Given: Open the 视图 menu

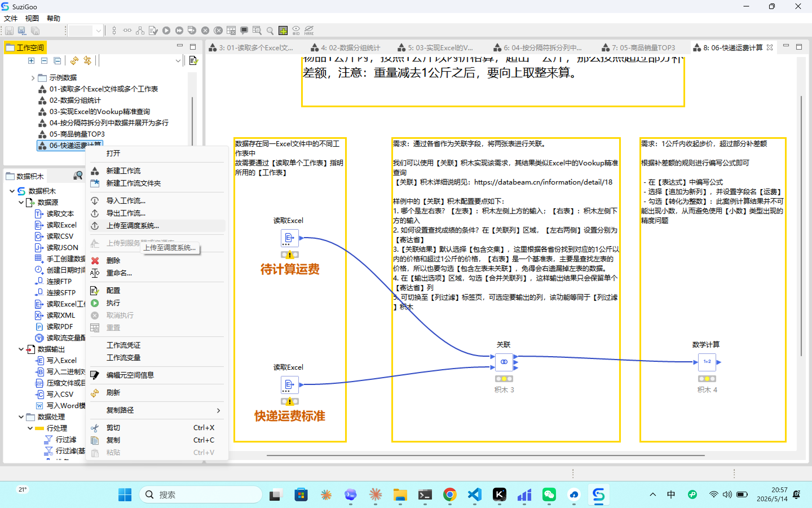Looking at the screenshot, I should (32, 18).
